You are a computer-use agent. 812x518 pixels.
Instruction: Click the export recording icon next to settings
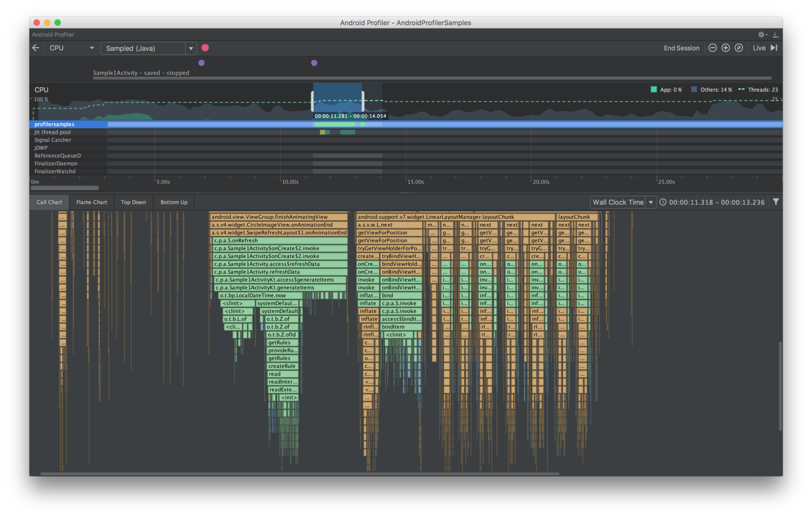776,35
